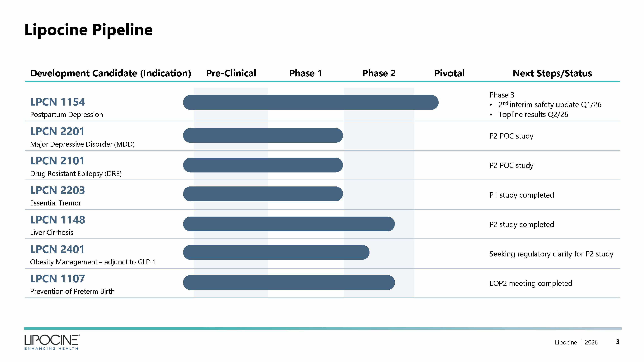Select the Phase 1 column header
644x362 pixels.
[x=306, y=73]
